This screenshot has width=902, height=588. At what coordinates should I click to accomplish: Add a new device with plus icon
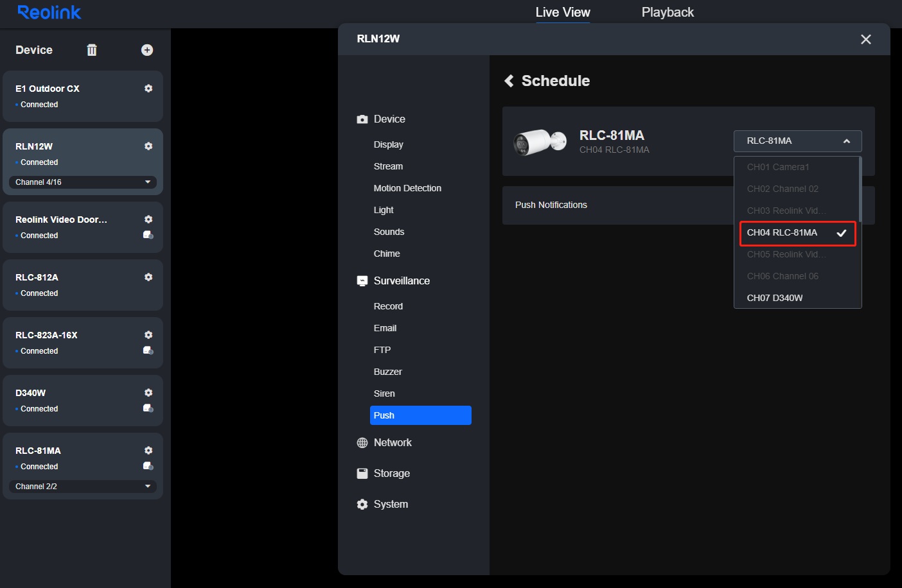[x=147, y=50]
